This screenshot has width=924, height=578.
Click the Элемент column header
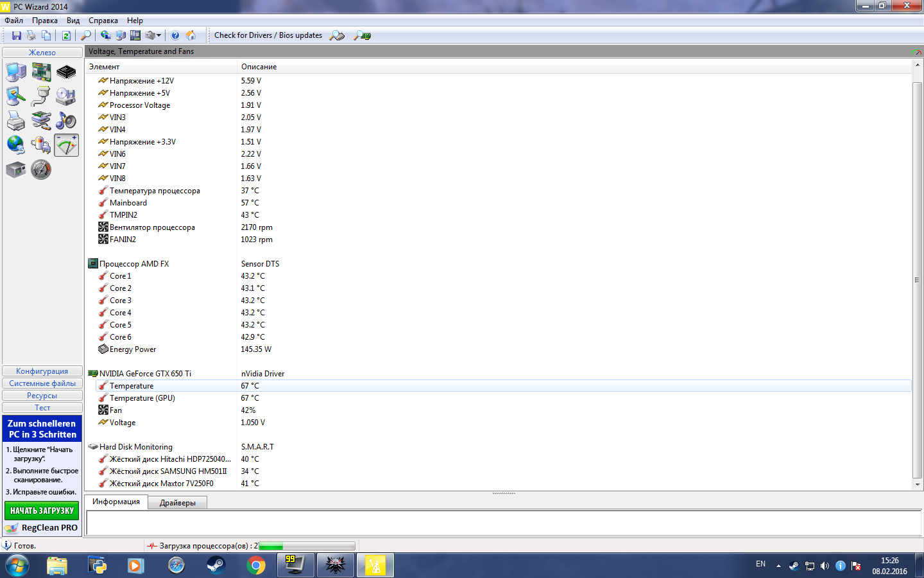161,67
